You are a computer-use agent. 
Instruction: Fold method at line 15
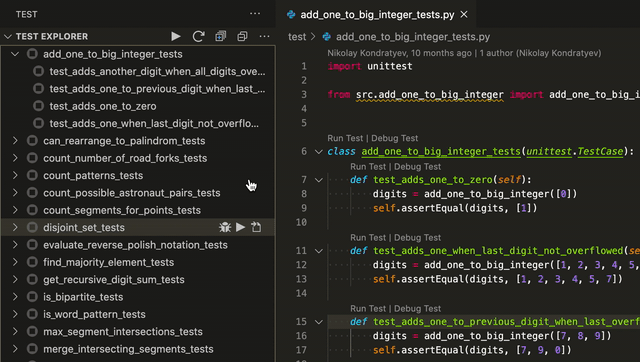tap(319, 322)
